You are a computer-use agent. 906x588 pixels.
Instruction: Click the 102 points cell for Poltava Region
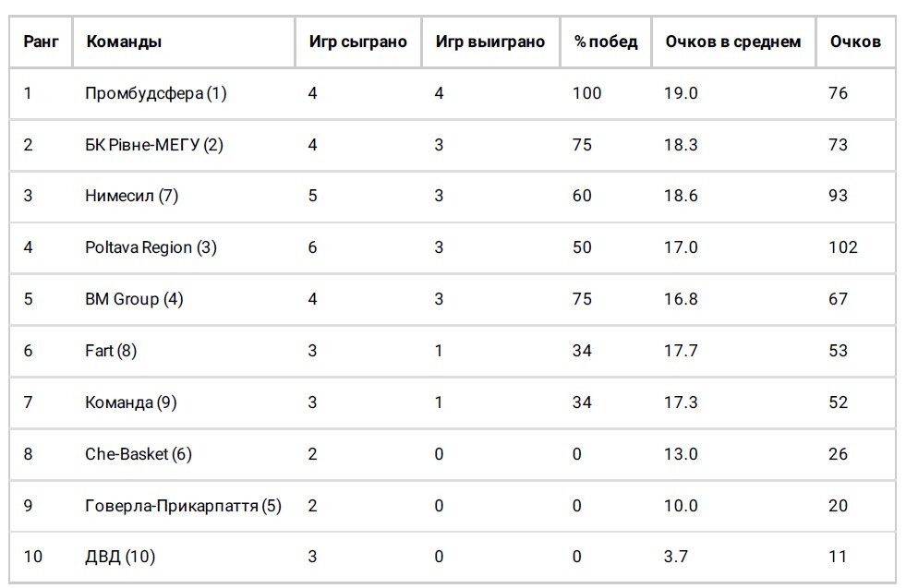tap(843, 247)
